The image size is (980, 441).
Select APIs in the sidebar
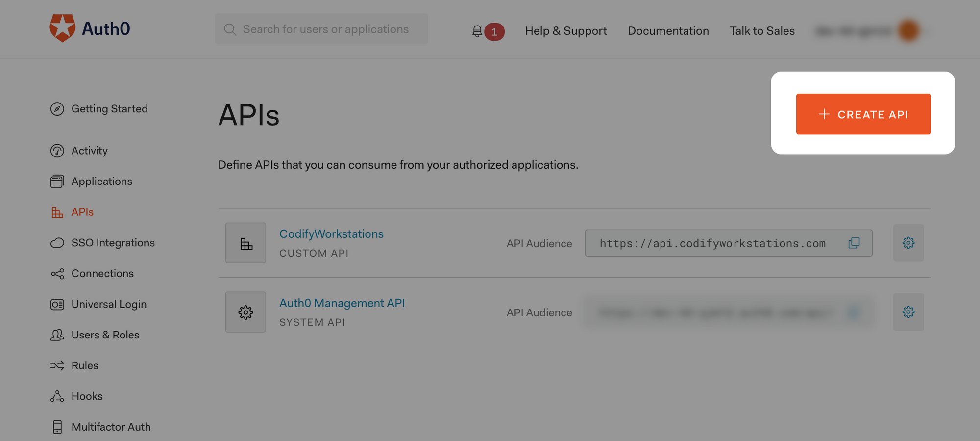pyautogui.click(x=82, y=212)
